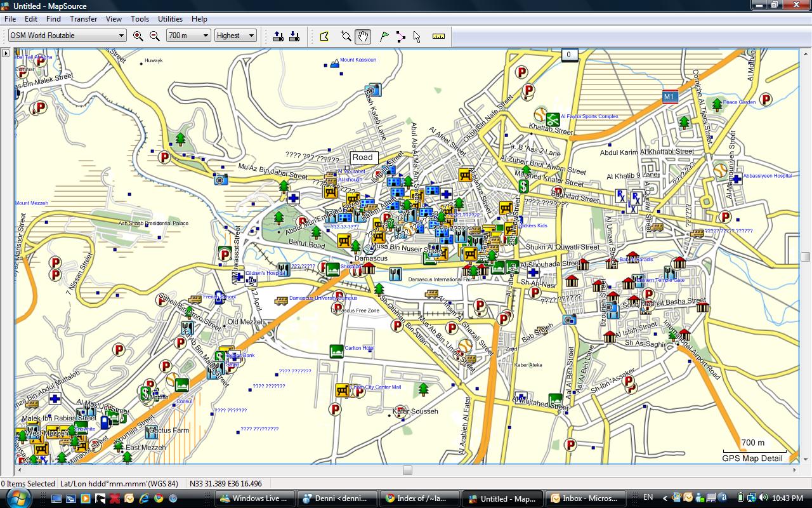
Task: Click the Damascus Free Zone label
Action: [x=355, y=311]
